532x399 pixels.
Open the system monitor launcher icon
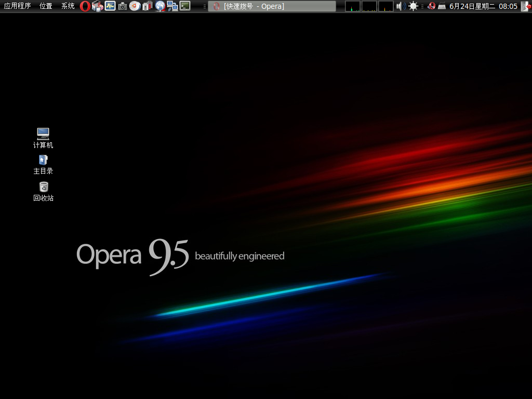tap(110, 6)
